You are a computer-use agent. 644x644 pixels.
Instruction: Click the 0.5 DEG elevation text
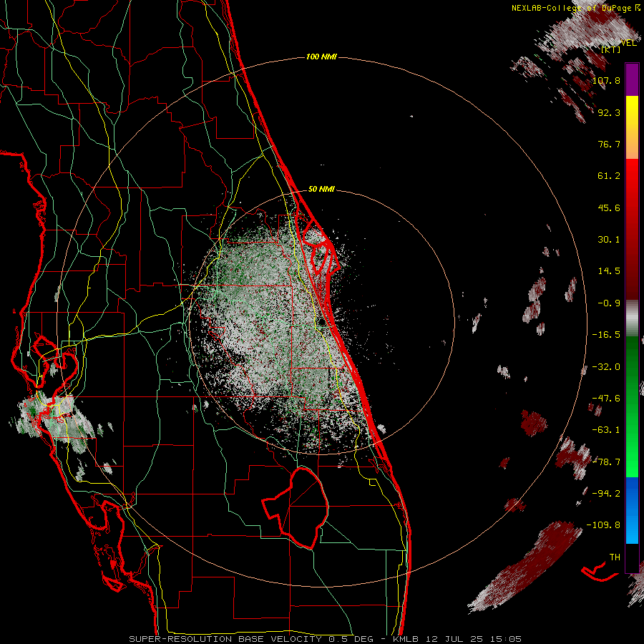pyautogui.click(x=351, y=639)
